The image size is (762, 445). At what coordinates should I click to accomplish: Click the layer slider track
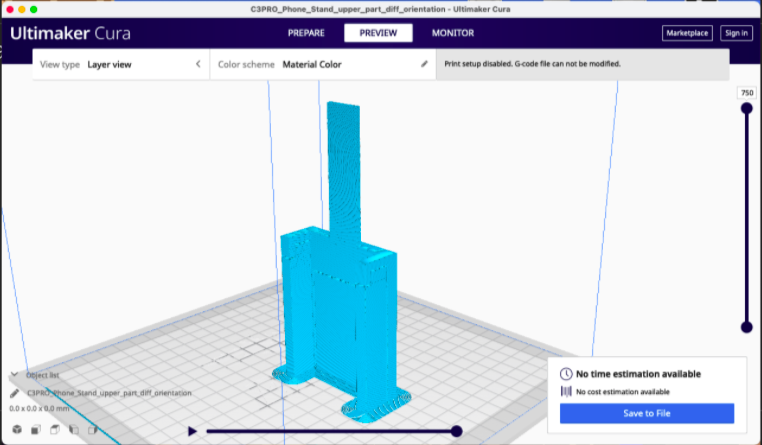[747, 219]
